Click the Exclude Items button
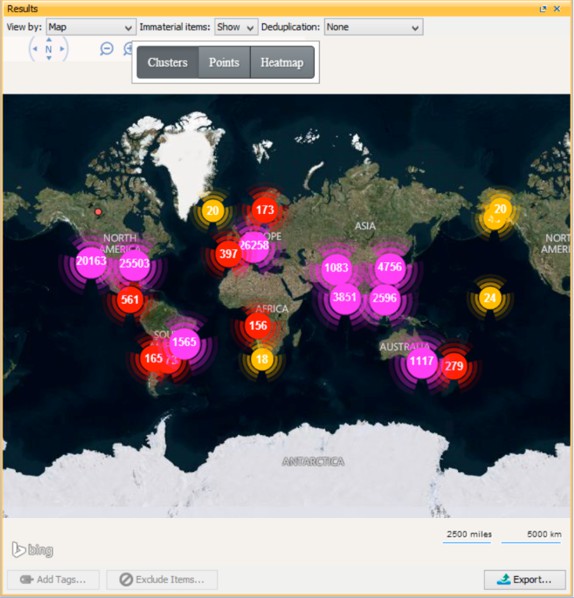This screenshot has width=574, height=598. (162, 580)
